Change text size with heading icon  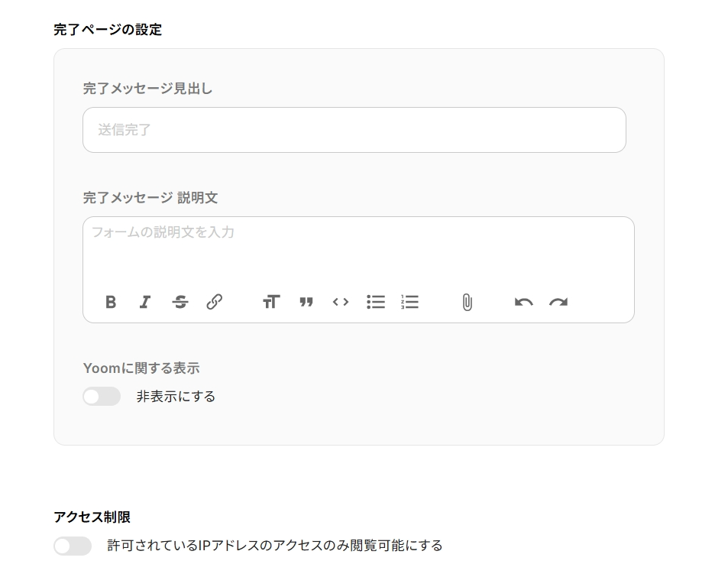271,302
